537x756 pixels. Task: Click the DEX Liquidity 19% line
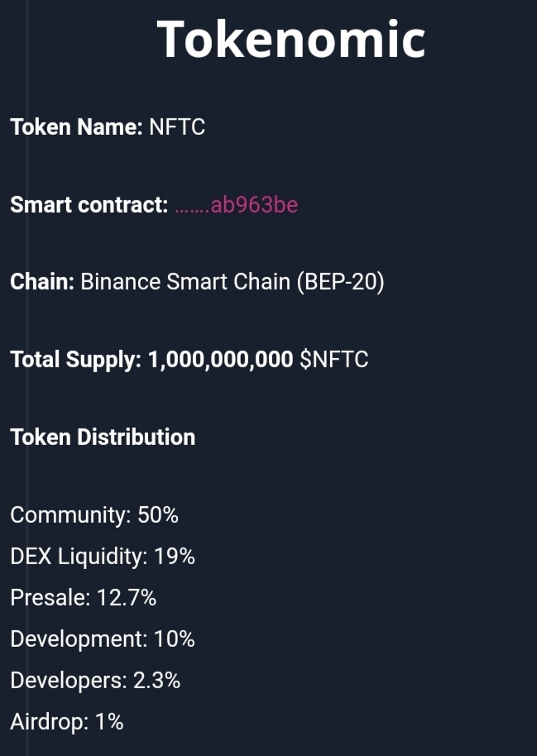click(103, 557)
